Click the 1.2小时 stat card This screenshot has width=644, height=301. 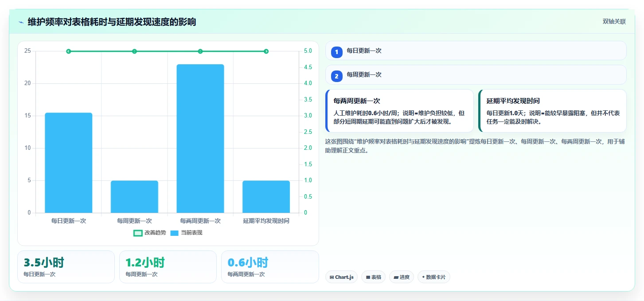[x=168, y=267]
